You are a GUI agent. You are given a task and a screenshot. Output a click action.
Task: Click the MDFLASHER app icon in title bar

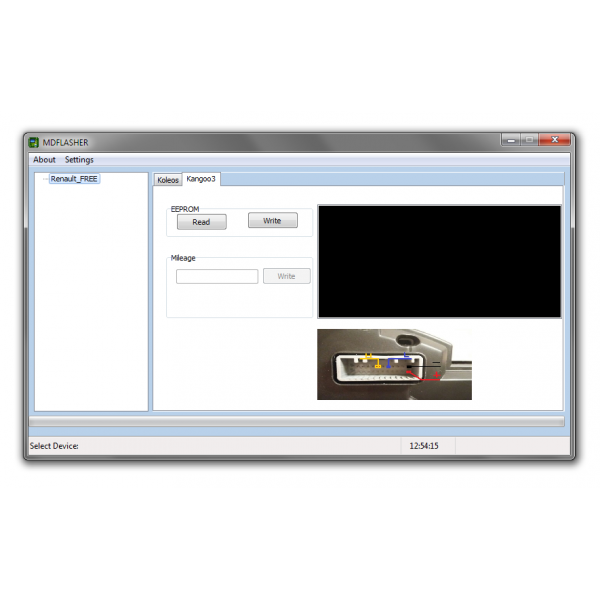pos(34,142)
